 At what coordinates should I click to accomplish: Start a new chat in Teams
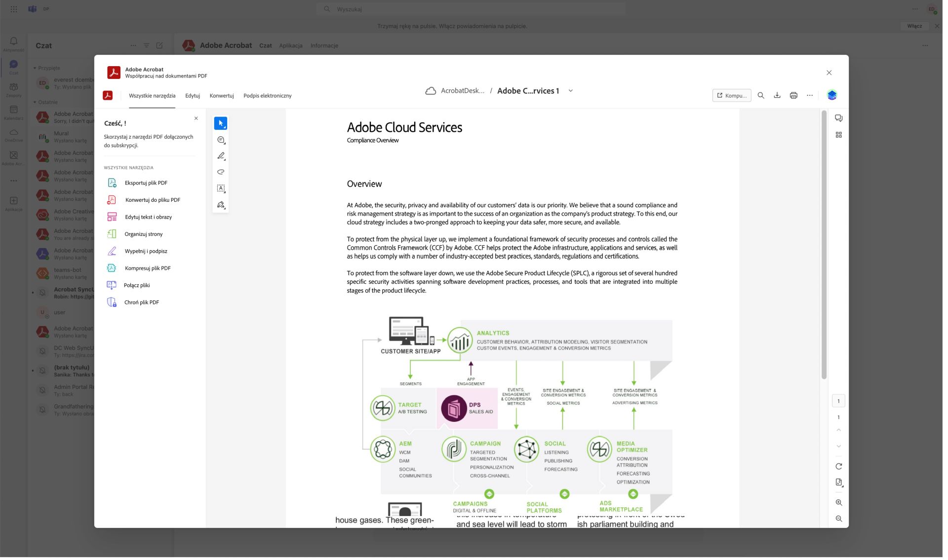160,45
